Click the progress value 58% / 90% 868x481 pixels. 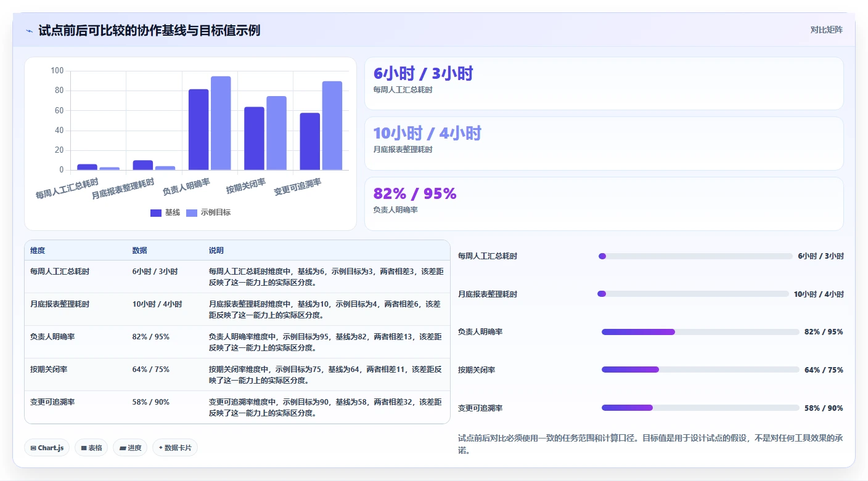coord(824,408)
